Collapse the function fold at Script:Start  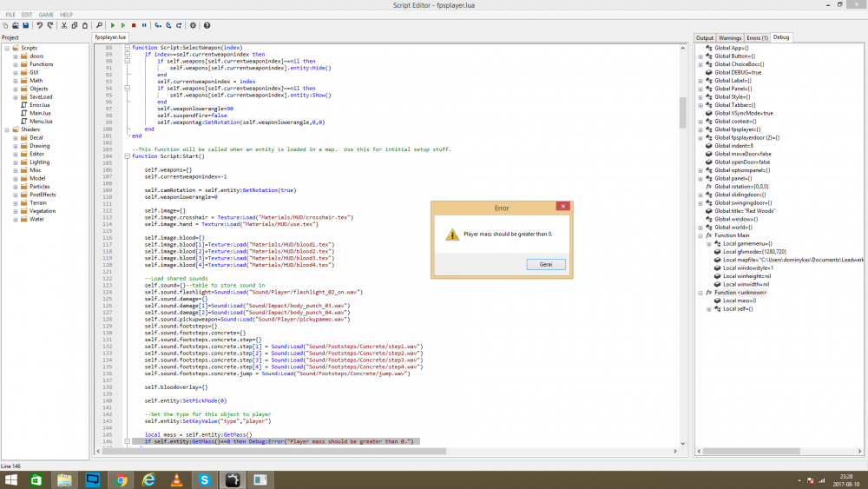pos(128,156)
